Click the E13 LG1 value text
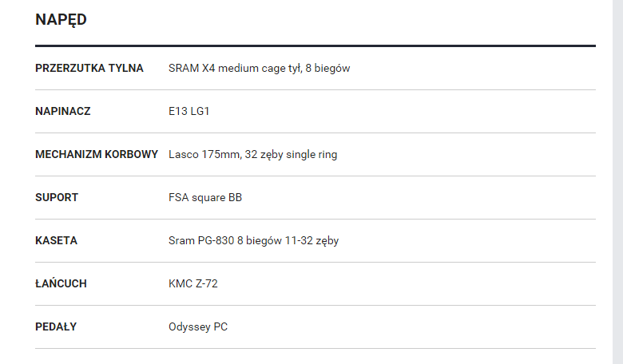Image resolution: width=623 pixels, height=364 pixels. tap(188, 111)
